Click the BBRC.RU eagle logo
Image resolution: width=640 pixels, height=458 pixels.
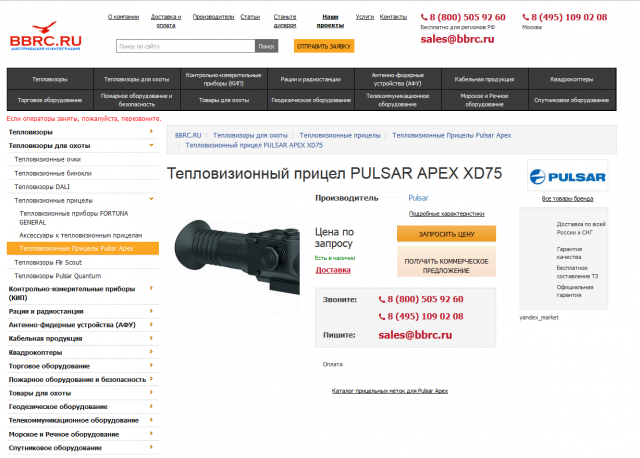click(x=45, y=36)
